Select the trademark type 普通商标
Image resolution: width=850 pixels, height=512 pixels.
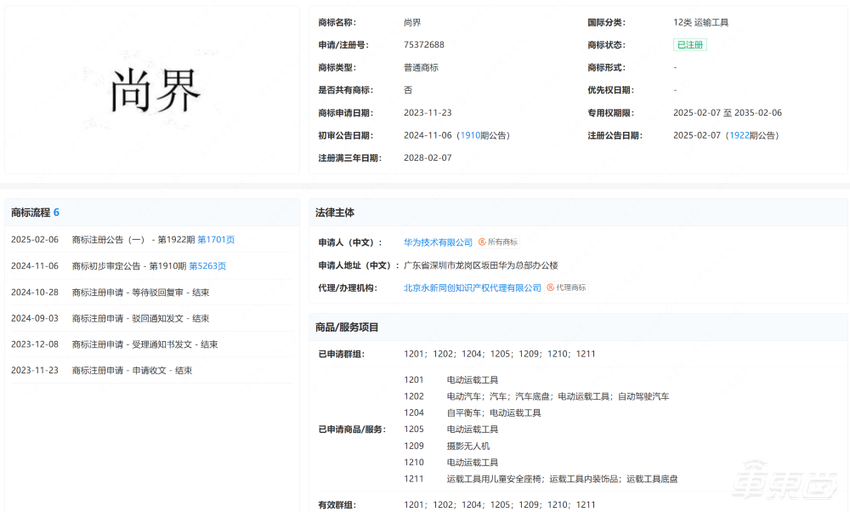tap(421, 68)
